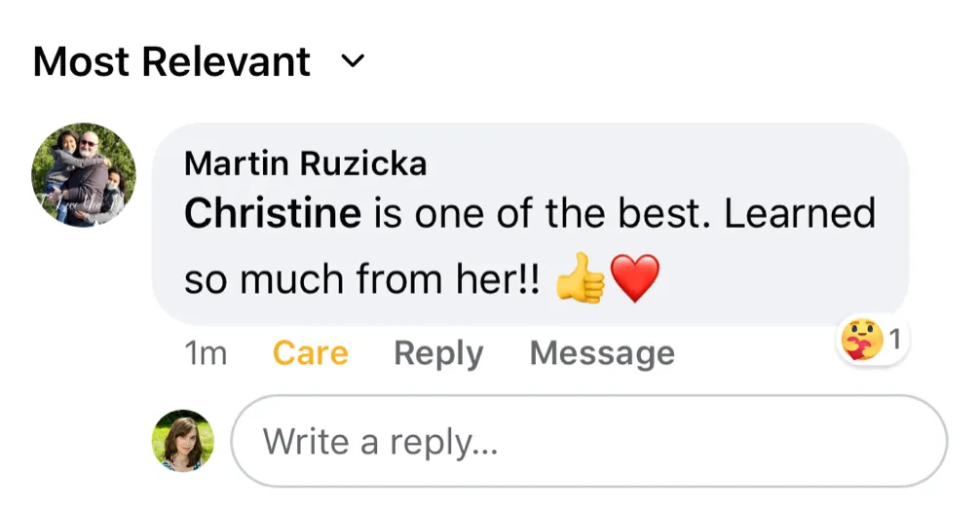Reply to Martin Ruzicka's comment
This screenshot has height=509, width=980.
[x=437, y=353]
